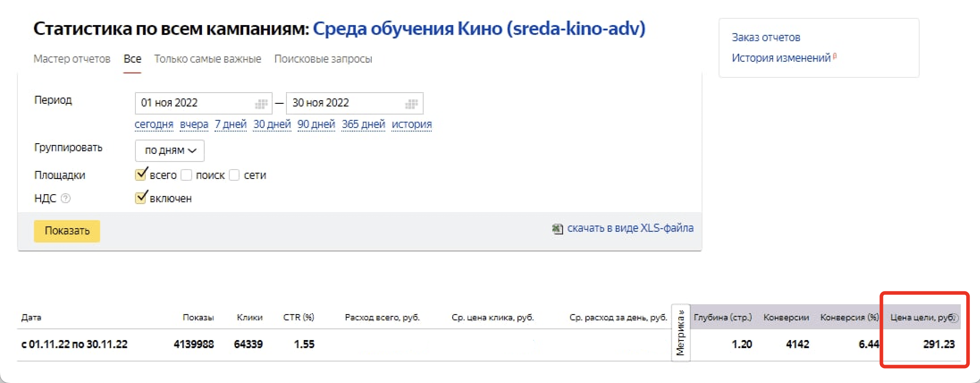Viewport: 980px width, 383px height.
Task: Open the по дням grouping dropdown
Action: pos(170,151)
